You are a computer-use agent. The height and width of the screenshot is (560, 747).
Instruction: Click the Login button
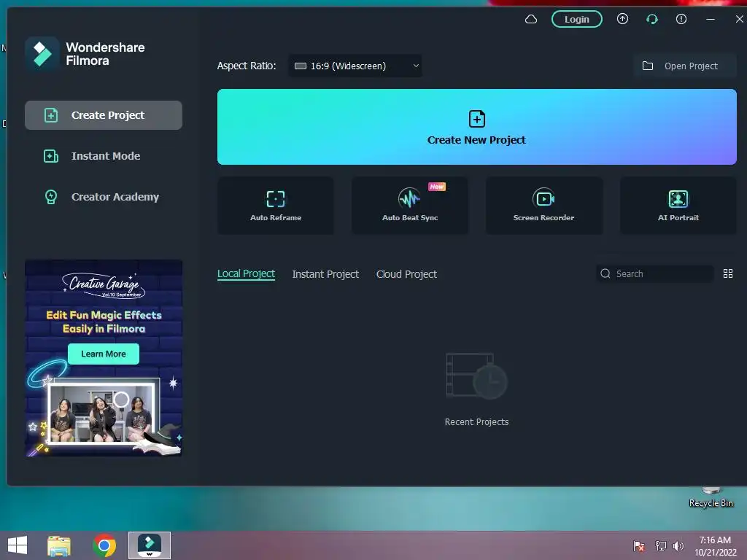[576, 19]
